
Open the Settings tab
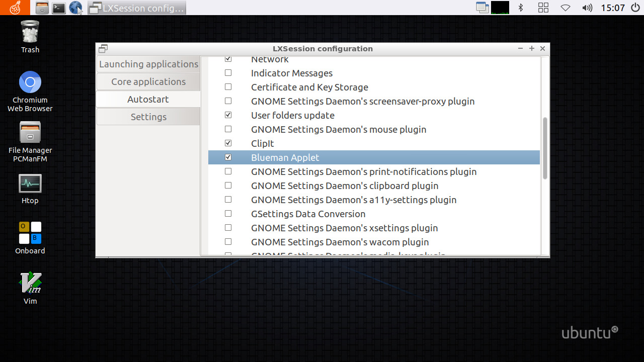(148, 117)
